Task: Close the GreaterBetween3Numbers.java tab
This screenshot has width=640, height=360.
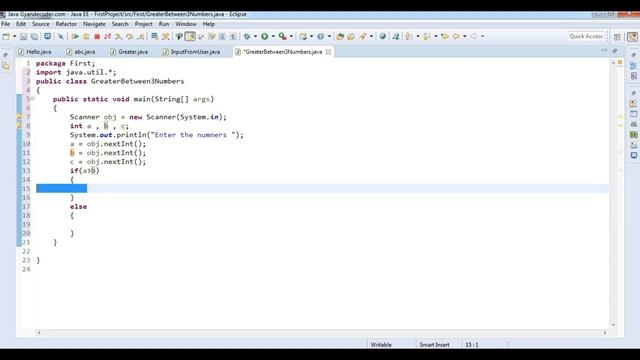Action: click(x=328, y=52)
